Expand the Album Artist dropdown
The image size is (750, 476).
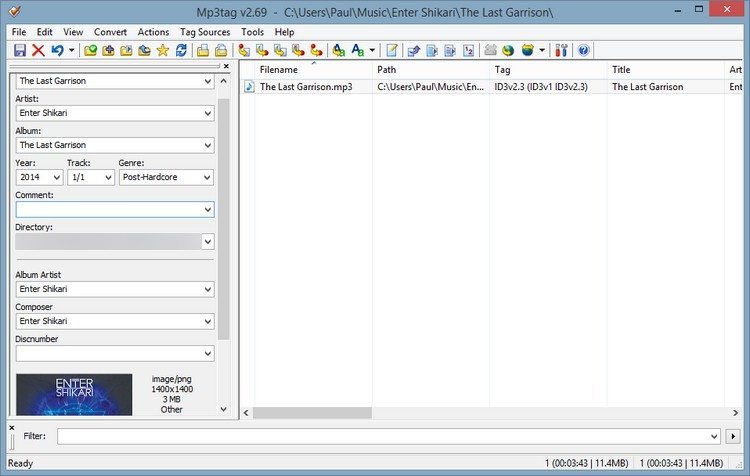tap(208, 289)
